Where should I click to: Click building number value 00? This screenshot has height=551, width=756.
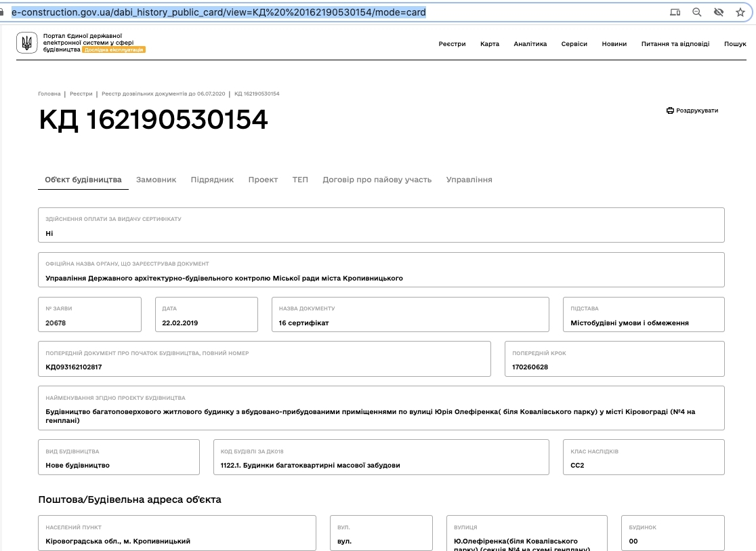[x=633, y=542]
